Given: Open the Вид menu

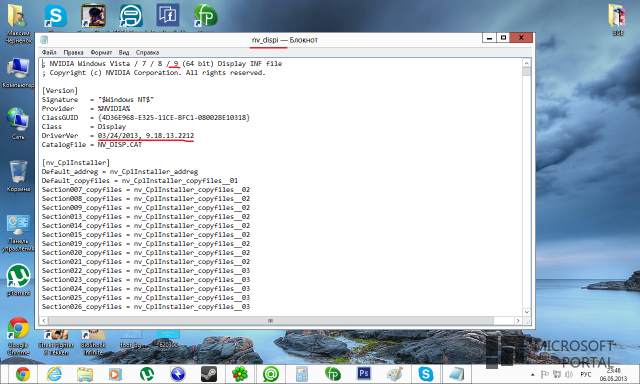Looking at the screenshot, I should 124,52.
